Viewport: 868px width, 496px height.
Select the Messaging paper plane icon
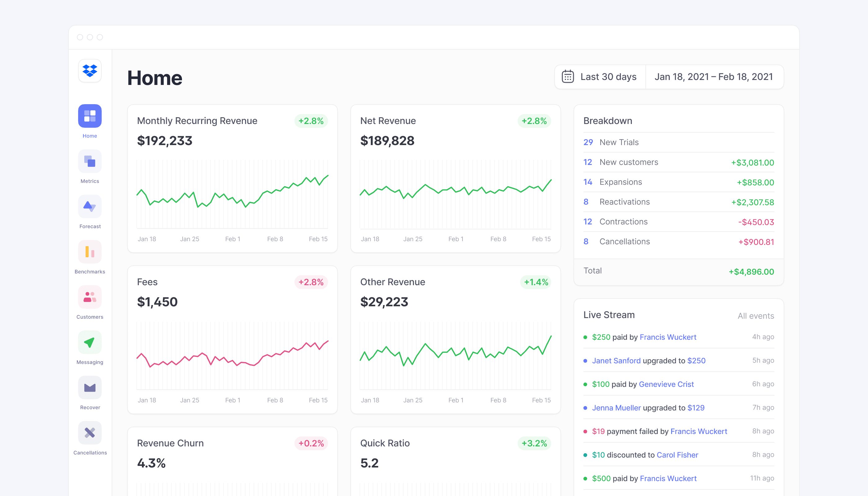(x=90, y=342)
